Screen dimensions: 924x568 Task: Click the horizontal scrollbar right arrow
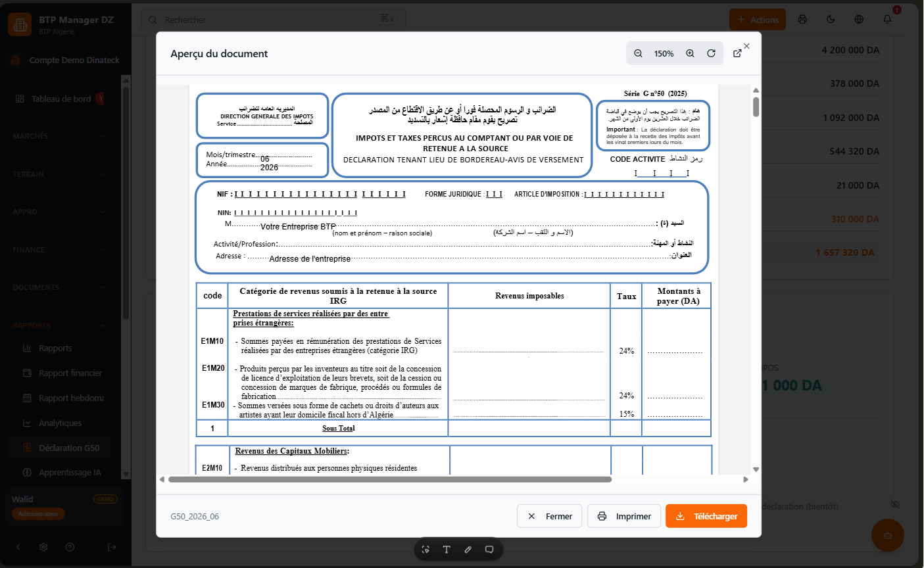click(746, 479)
